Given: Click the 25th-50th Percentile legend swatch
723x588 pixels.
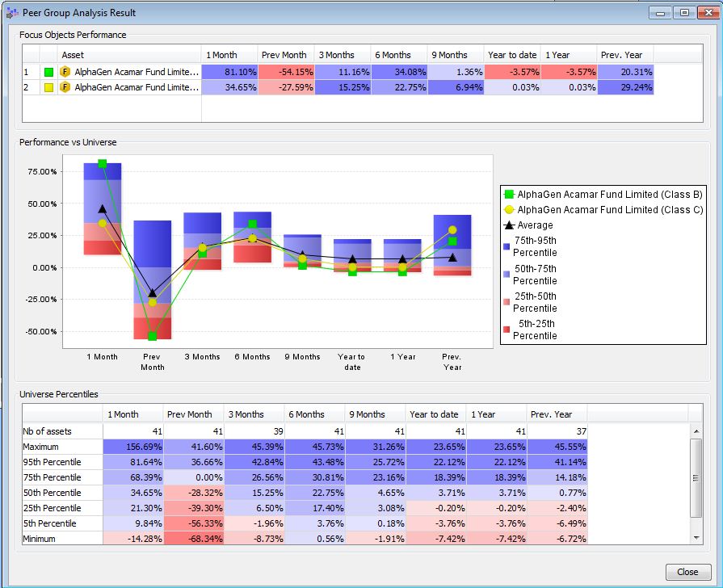Looking at the screenshot, I should pyautogui.click(x=507, y=302).
